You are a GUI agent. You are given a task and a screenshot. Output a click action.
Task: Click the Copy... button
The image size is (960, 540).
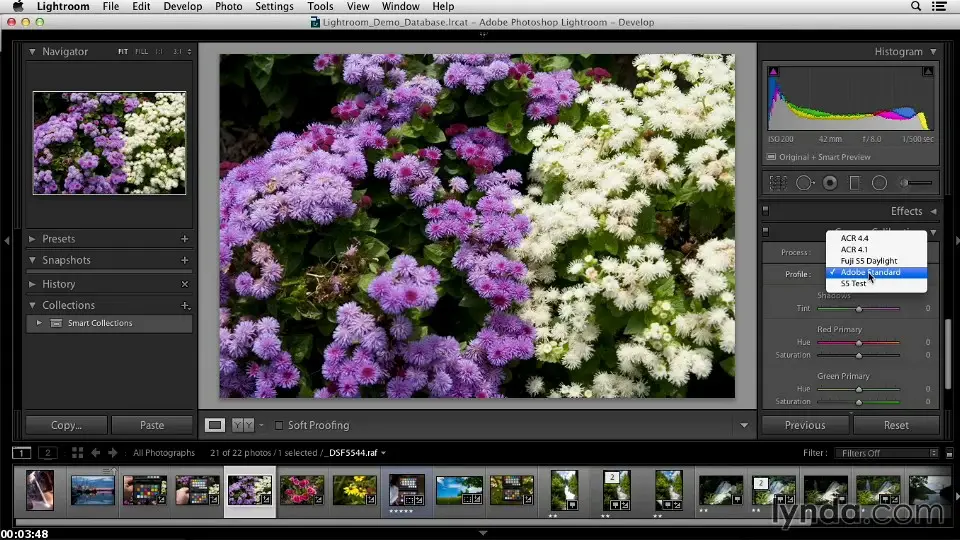pos(66,425)
